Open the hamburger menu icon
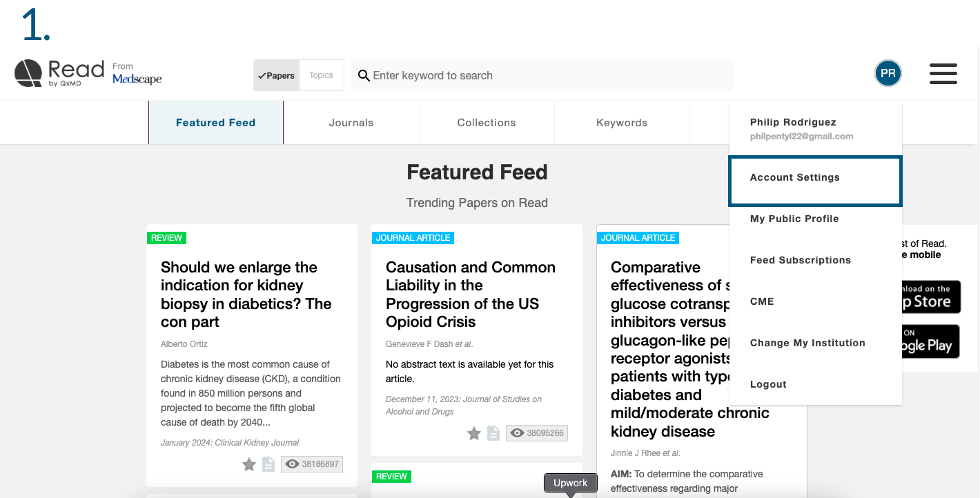This screenshot has height=498, width=980. [x=943, y=74]
